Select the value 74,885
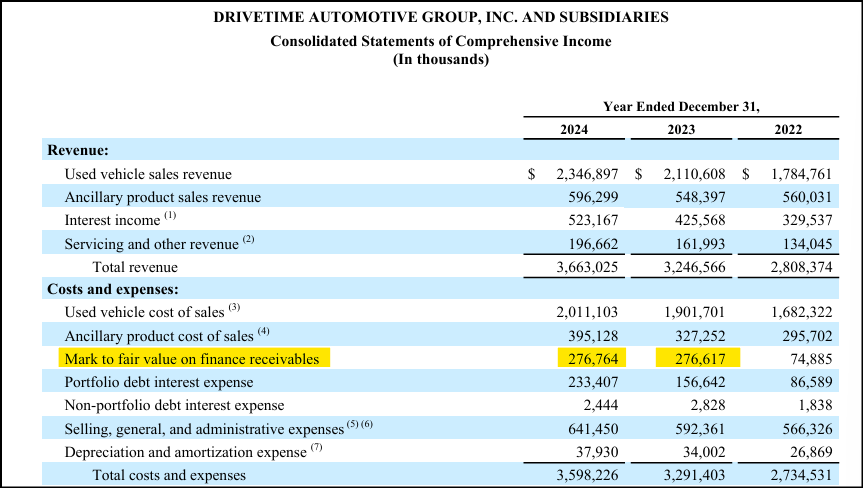 (811, 359)
